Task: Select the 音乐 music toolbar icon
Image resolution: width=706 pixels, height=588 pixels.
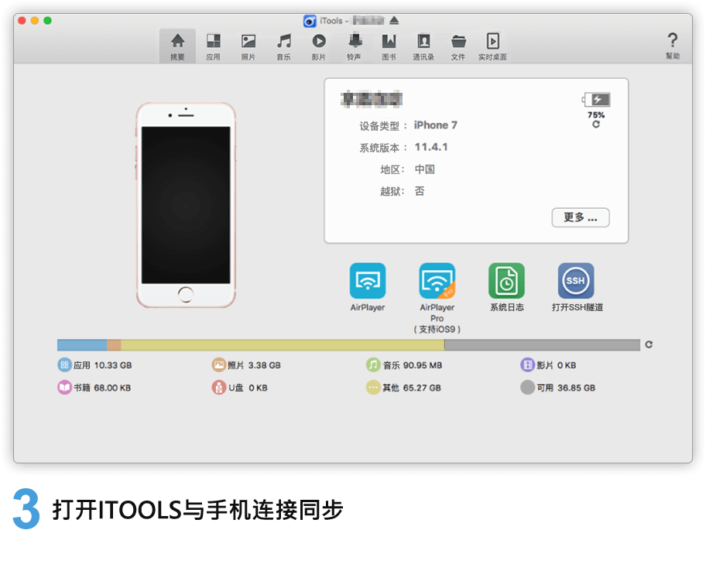Action: (x=283, y=46)
